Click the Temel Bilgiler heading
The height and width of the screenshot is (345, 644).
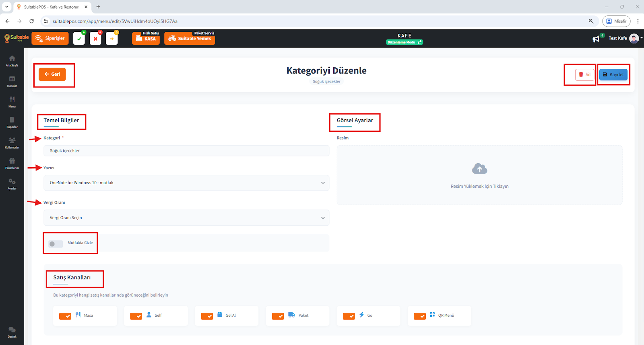tap(61, 120)
